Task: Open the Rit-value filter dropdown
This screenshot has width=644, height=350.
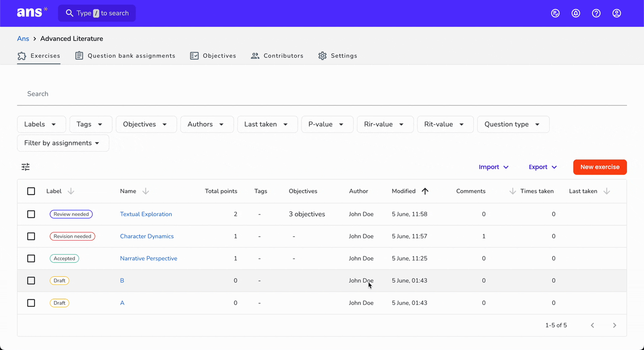Action: 445,124
